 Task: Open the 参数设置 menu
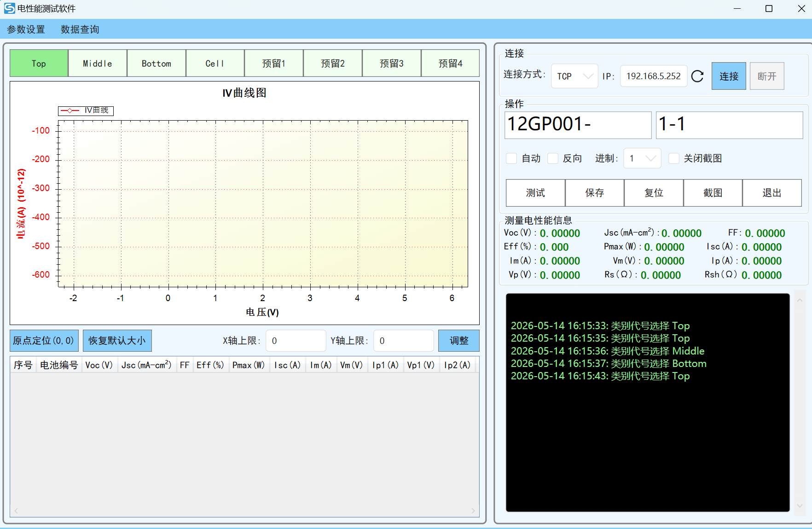pyautogui.click(x=26, y=29)
